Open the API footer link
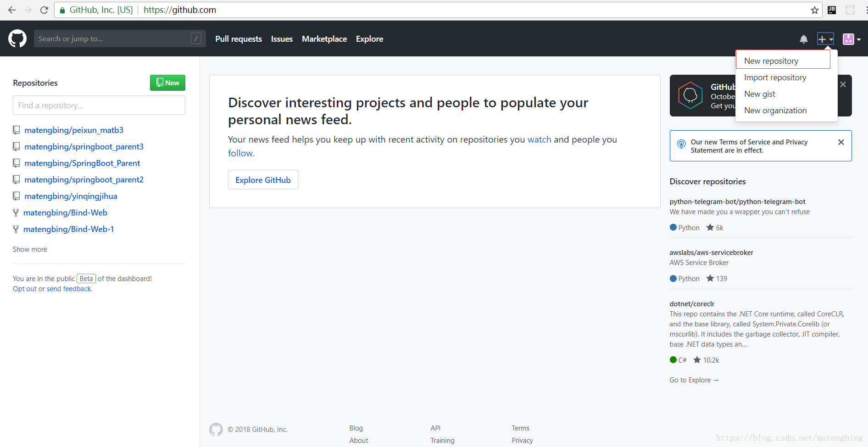The width and height of the screenshot is (868, 447). (x=435, y=428)
